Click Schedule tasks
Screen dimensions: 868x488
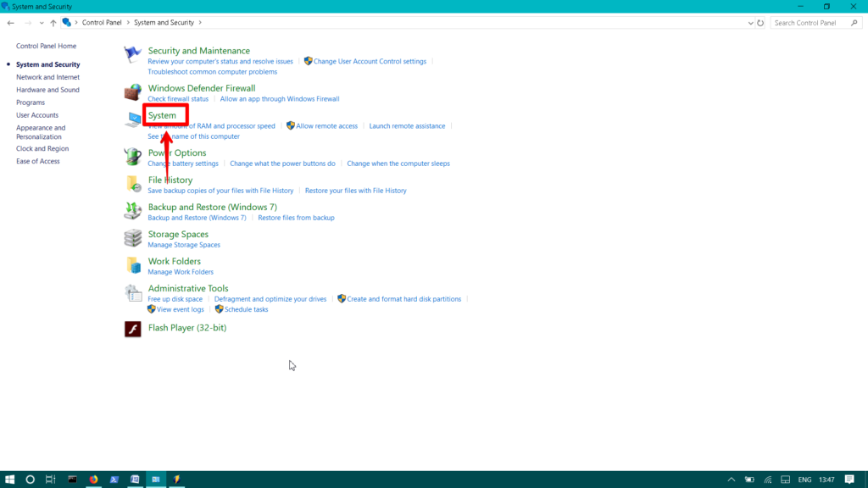click(246, 310)
